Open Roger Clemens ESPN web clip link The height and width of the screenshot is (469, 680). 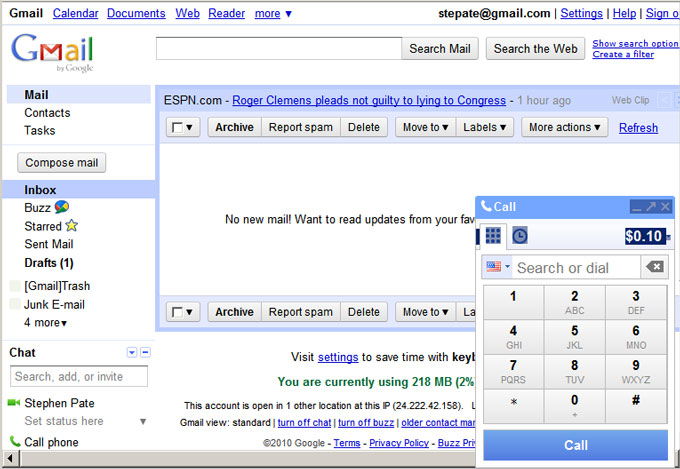tap(369, 100)
